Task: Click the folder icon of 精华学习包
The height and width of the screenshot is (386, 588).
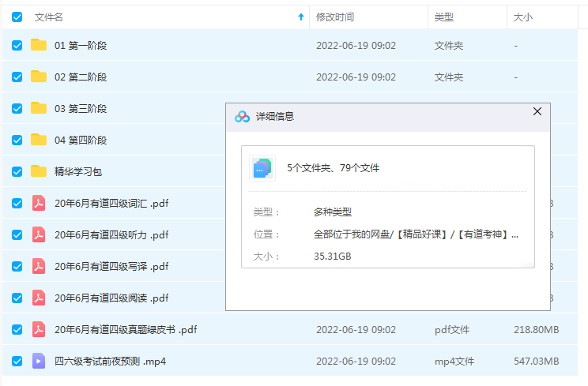Action: tap(39, 171)
